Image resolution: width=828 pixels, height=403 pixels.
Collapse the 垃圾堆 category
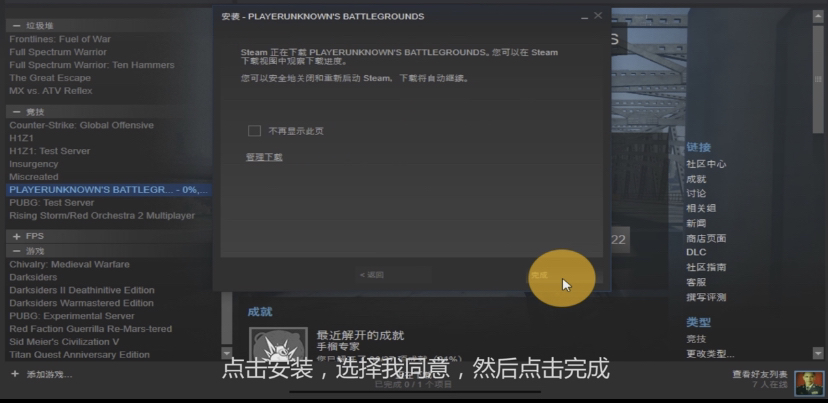[x=17, y=25]
